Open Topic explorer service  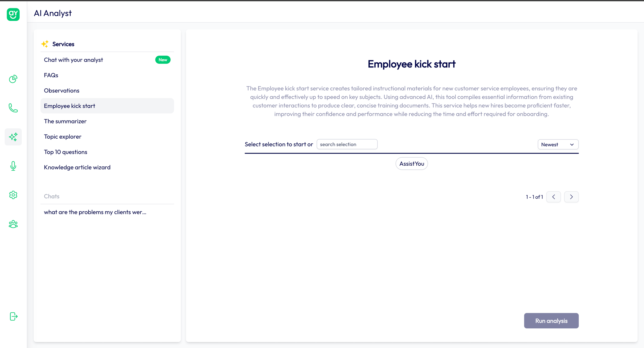(63, 137)
